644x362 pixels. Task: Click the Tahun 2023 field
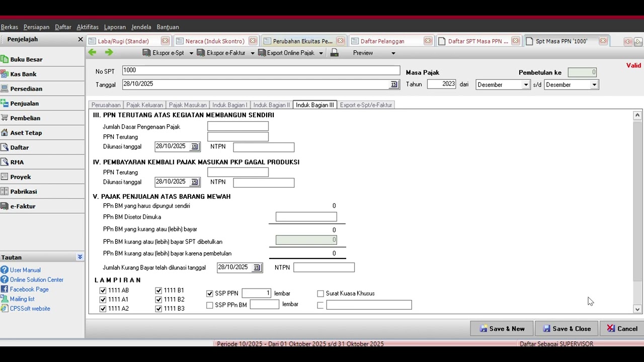pos(442,84)
